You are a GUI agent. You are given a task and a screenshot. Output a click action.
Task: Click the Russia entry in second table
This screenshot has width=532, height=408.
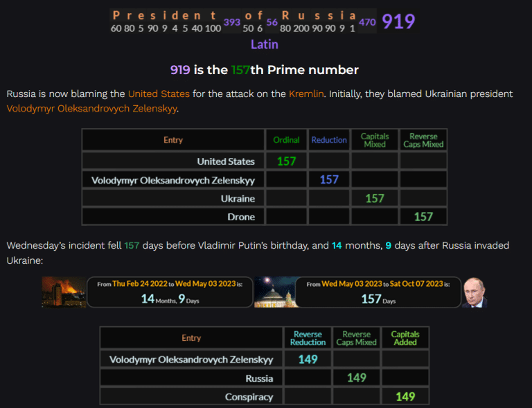coord(259,378)
